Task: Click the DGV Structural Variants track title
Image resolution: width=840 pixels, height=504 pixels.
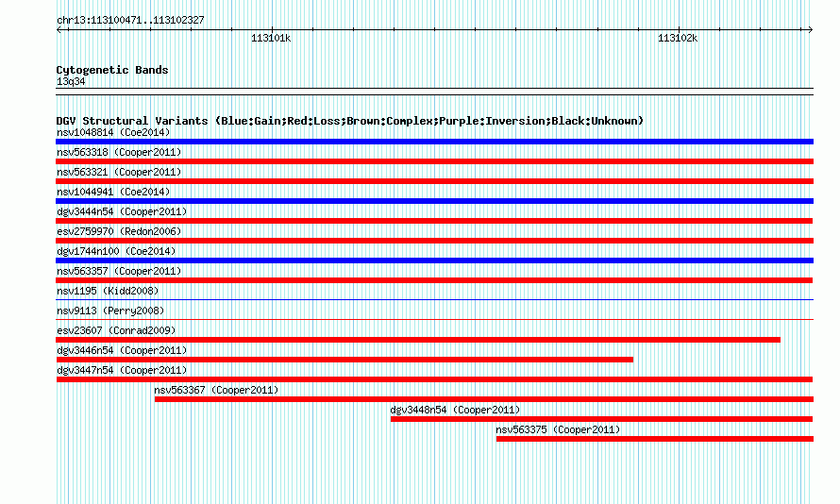Action: [x=350, y=121]
